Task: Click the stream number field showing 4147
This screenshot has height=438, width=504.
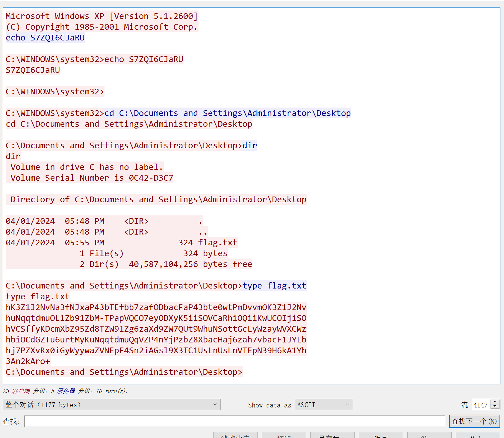Action: tap(481, 405)
